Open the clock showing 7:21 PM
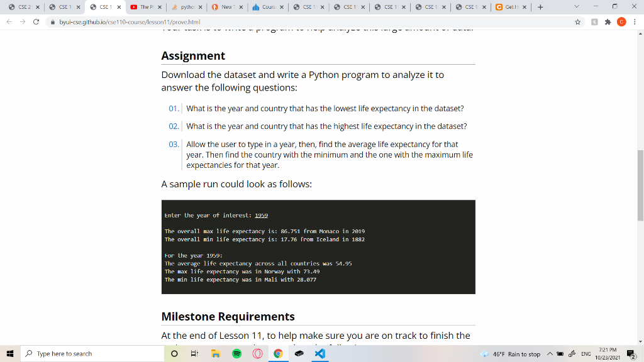The width and height of the screenshot is (644, 362). coord(608,353)
